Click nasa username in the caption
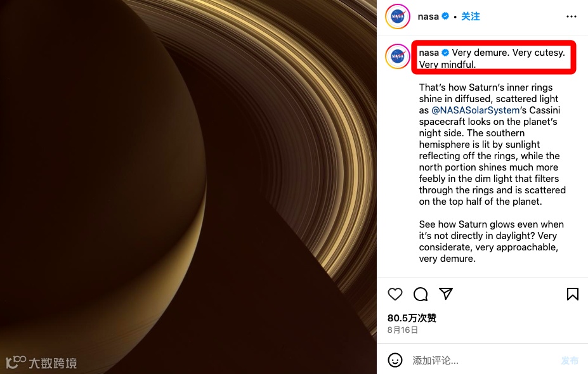Viewport: 588px width, 374px height. (429, 53)
